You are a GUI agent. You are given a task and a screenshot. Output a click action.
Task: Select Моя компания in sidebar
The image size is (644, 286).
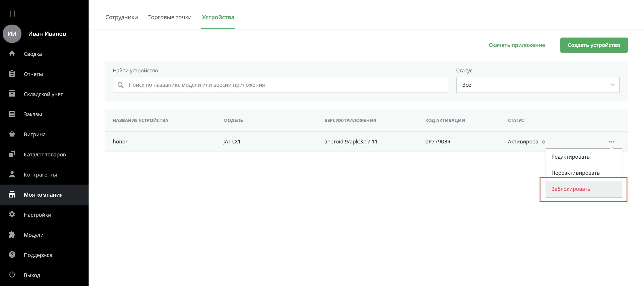click(44, 195)
